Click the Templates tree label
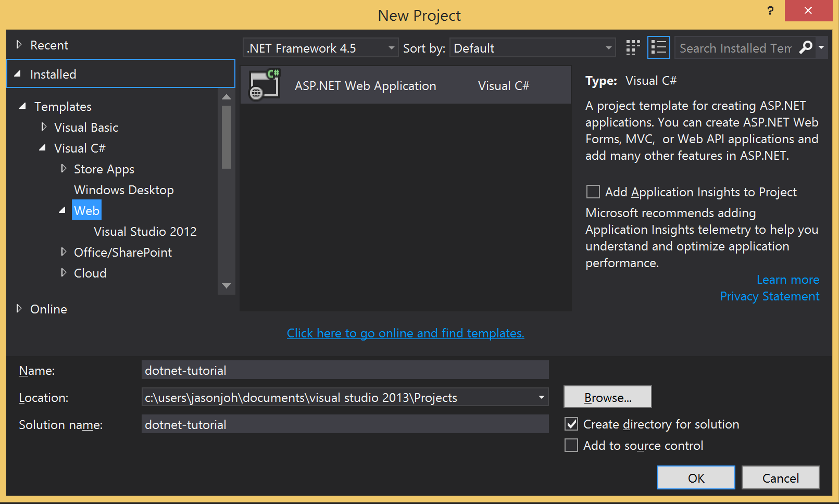Image resolution: width=839 pixels, height=504 pixels. point(63,106)
